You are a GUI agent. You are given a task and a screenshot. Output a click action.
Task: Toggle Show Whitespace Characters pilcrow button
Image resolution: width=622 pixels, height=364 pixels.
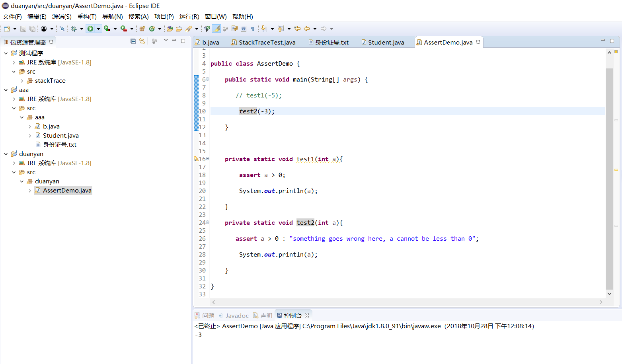pos(252,29)
